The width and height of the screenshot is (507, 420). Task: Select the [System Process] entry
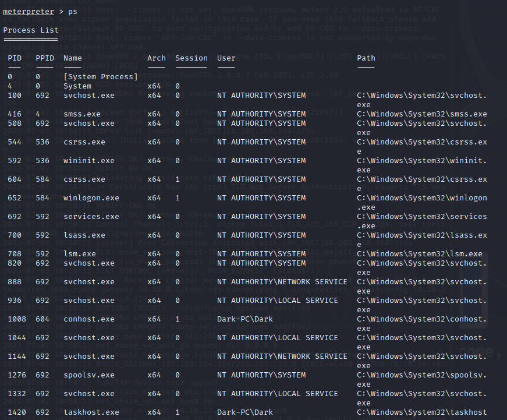pyautogui.click(x=101, y=77)
